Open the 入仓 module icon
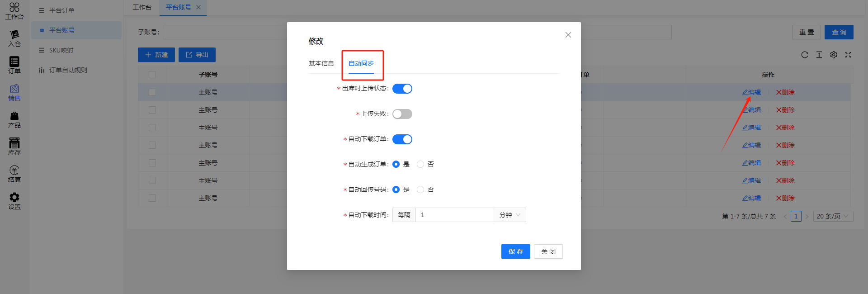 pos(14,38)
